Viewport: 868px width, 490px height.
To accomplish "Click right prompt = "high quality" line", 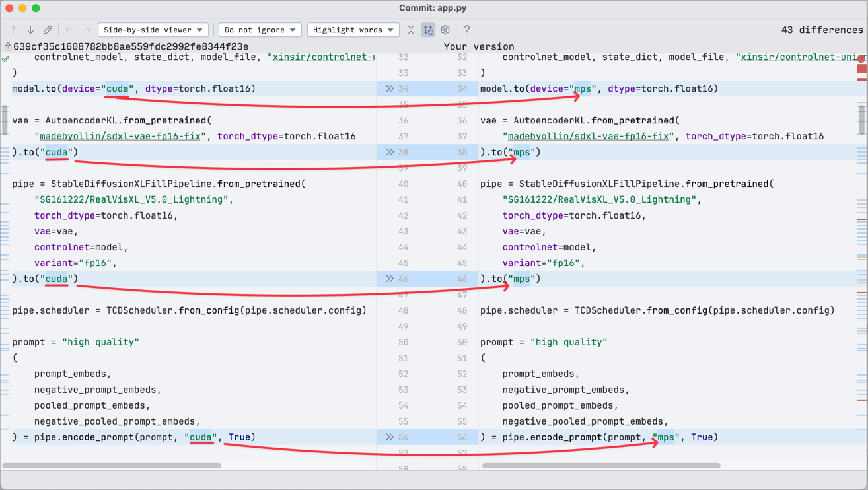I will (x=544, y=342).
